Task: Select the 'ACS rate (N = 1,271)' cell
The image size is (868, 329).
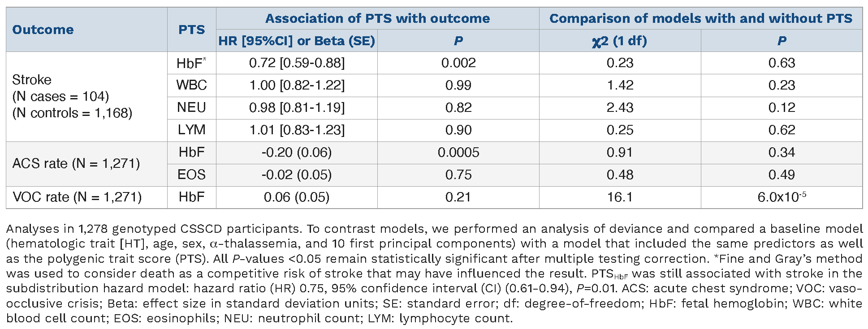Action: pos(76,163)
